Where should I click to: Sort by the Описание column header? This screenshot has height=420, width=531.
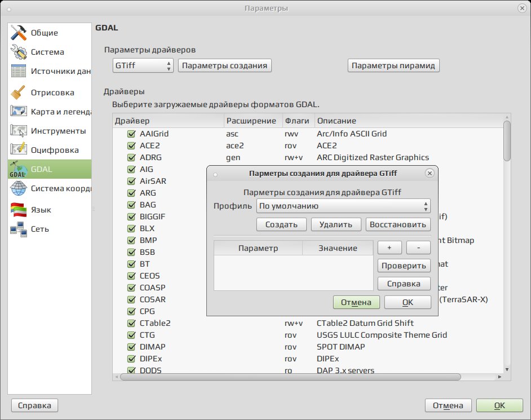coord(409,121)
